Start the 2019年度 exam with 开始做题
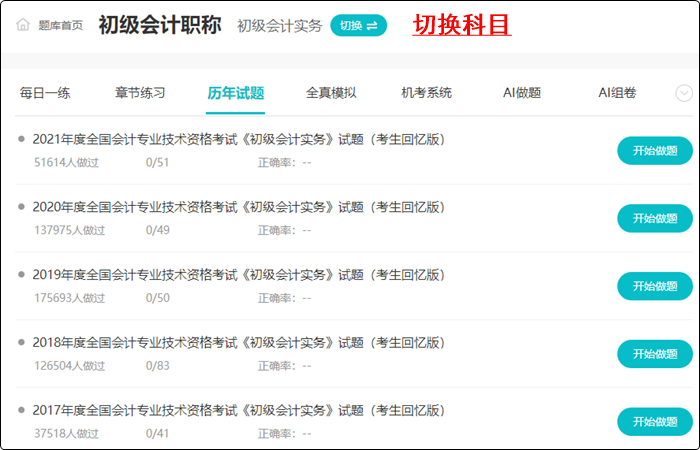 655,286
